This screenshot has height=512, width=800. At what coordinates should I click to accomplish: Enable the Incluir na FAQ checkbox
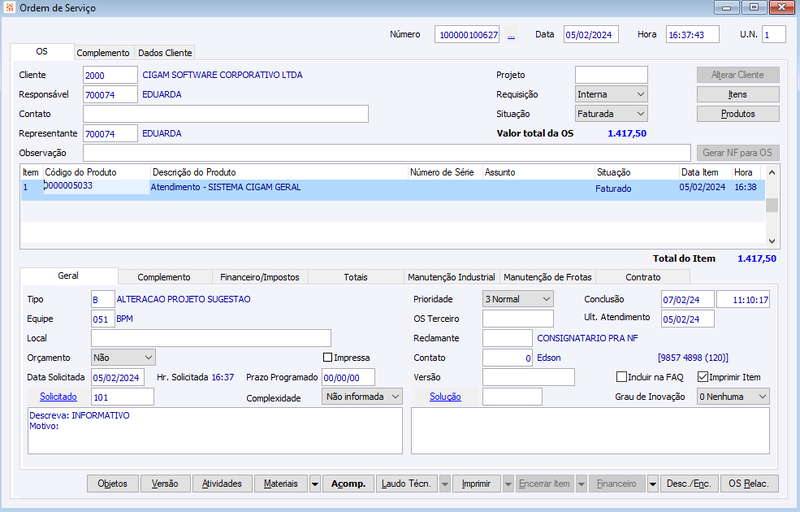(621, 377)
